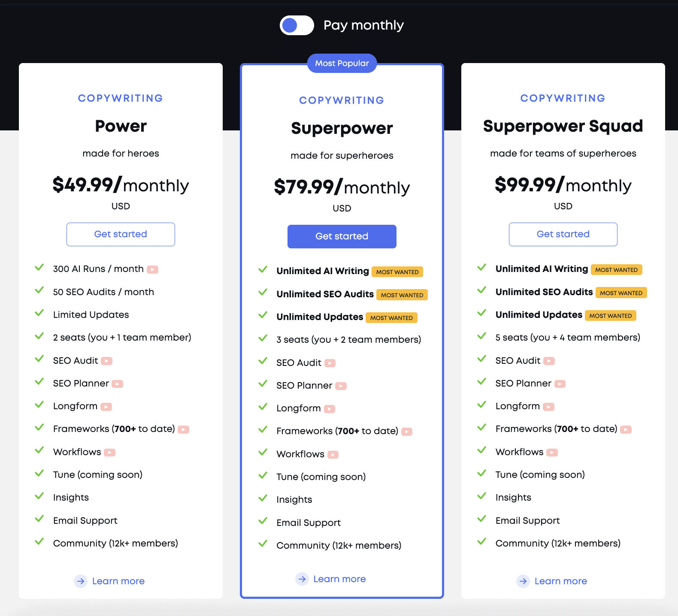Image resolution: width=678 pixels, height=616 pixels.
Task: Open video icon beside Squad plan Longform
Action: pos(548,407)
